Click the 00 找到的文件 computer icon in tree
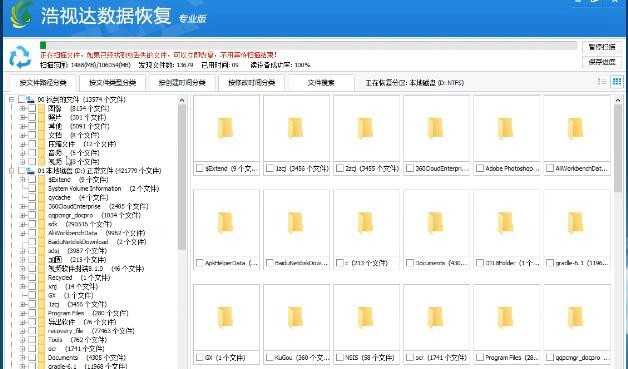 pos(30,99)
